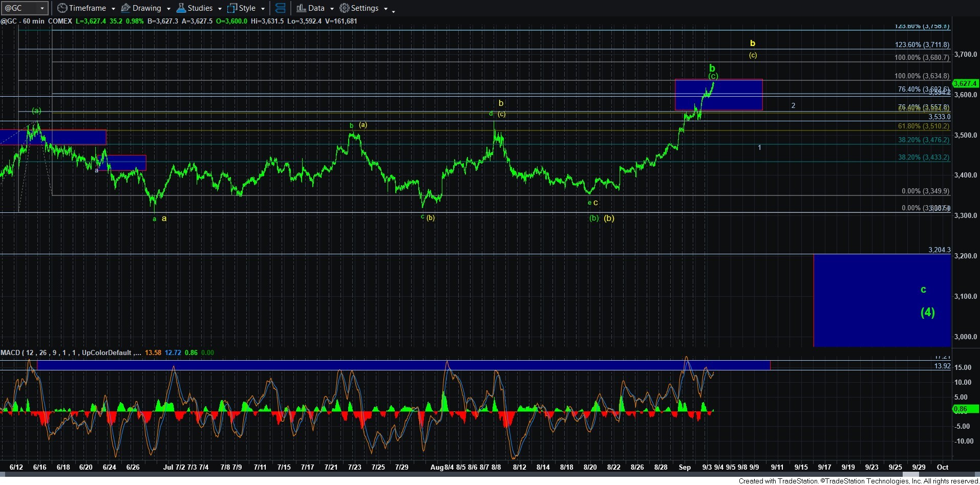Image resolution: width=980 pixels, height=485 pixels.
Task: Expand the Style dropdown arrow
Action: pyautogui.click(x=263, y=9)
